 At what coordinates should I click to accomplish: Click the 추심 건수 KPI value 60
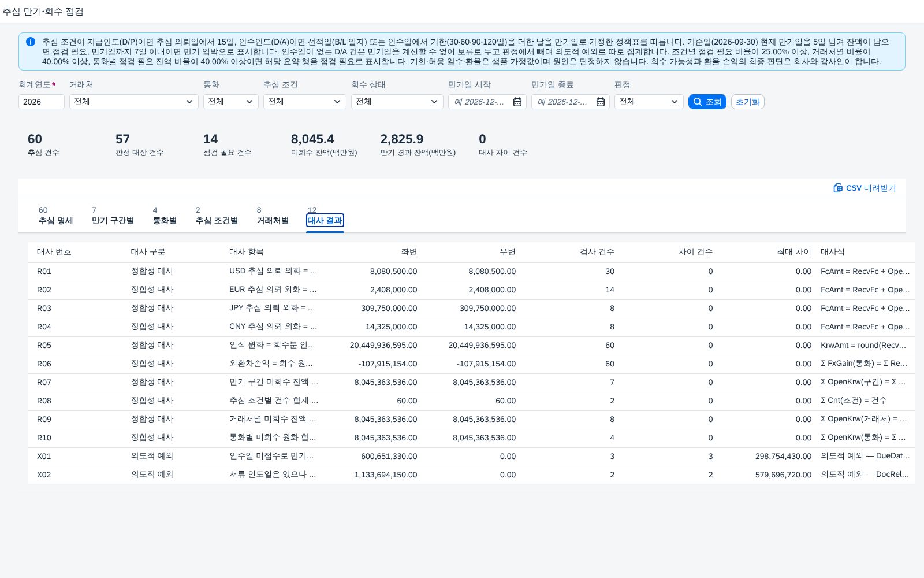(x=35, y=139)
